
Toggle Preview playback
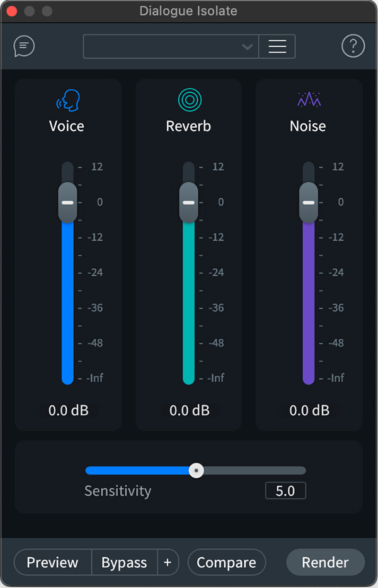pyautogui.click(x=52, y=562)
